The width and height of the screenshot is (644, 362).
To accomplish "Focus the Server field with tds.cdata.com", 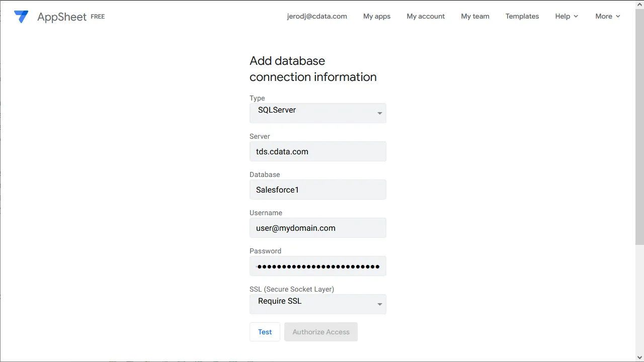I will click(317, 151).
